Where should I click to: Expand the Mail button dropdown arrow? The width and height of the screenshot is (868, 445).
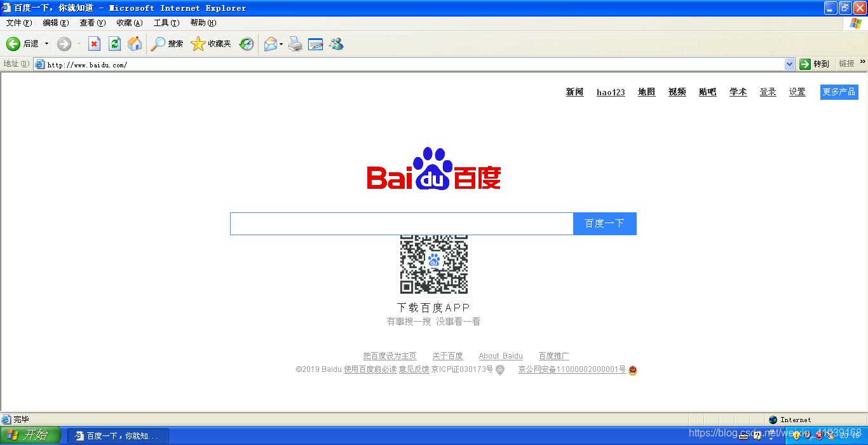[x=281, y=44]
